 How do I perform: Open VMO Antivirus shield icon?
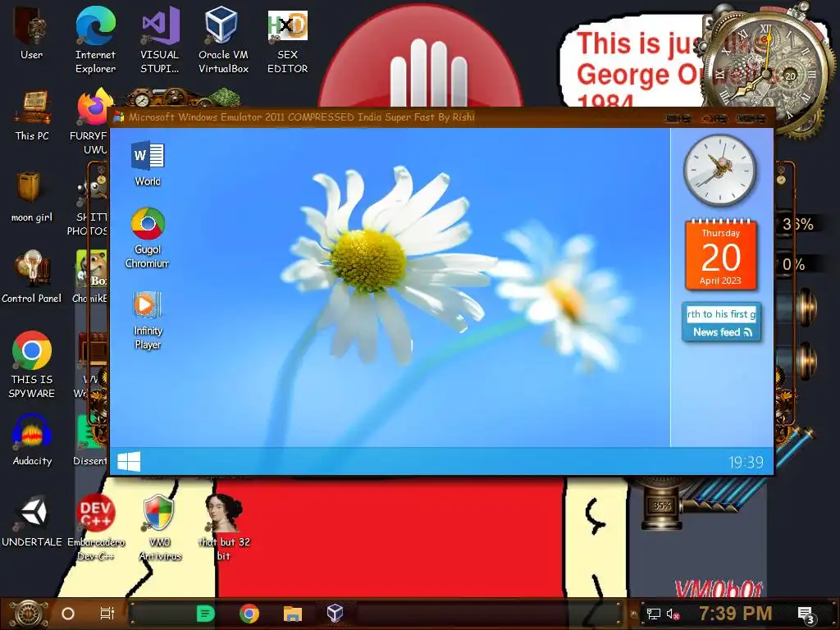tap(160, 527)
